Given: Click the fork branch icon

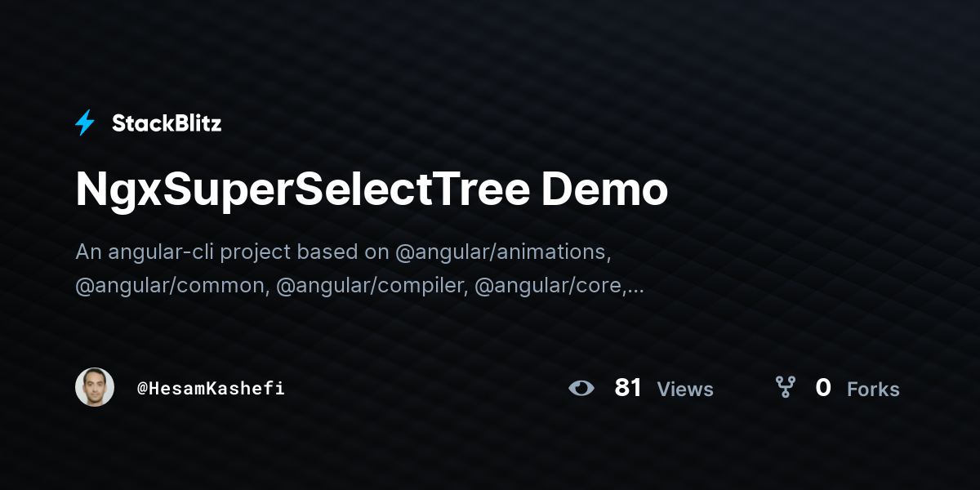Looking at the screenshot, I should (x=785, y=387).
